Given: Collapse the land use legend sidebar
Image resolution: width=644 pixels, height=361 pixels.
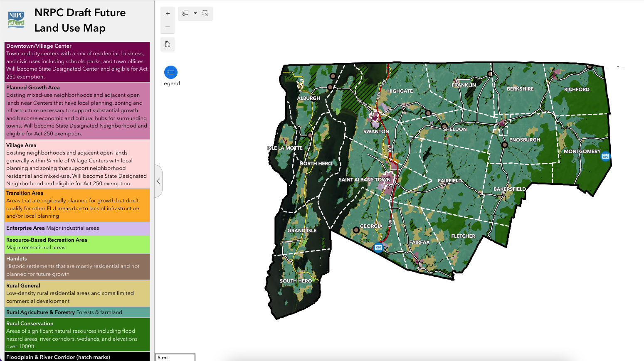Looking at the screenshot, I should click(x=158, y=181).
